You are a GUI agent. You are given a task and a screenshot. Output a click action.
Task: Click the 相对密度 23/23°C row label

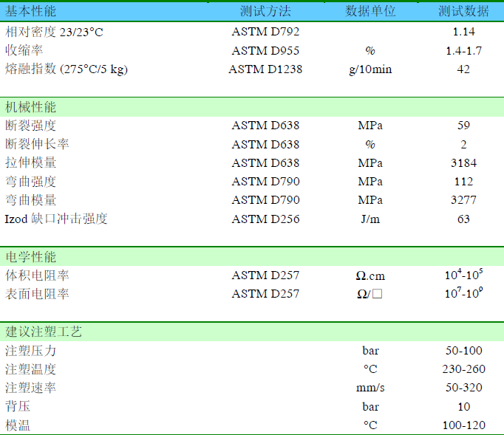[54, 32]
